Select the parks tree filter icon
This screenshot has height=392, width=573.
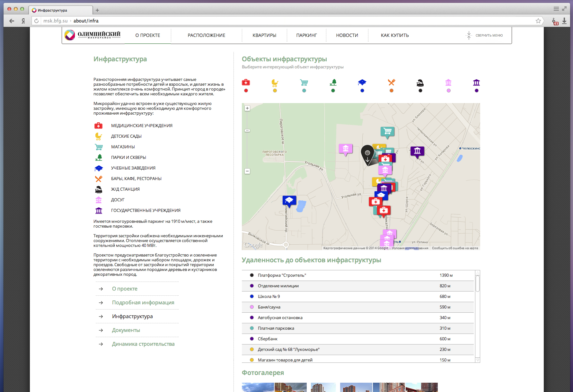click(x=333, y=83)
